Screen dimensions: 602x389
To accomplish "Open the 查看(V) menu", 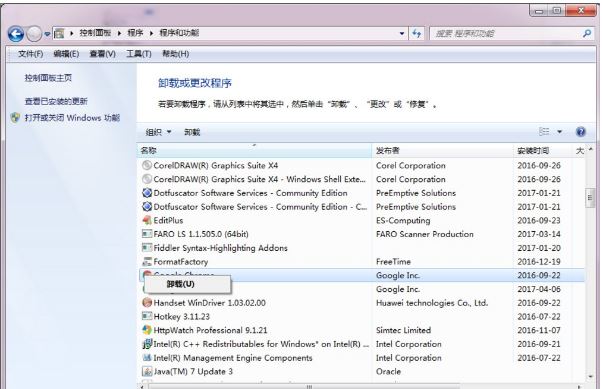I will tap(102, 54).
